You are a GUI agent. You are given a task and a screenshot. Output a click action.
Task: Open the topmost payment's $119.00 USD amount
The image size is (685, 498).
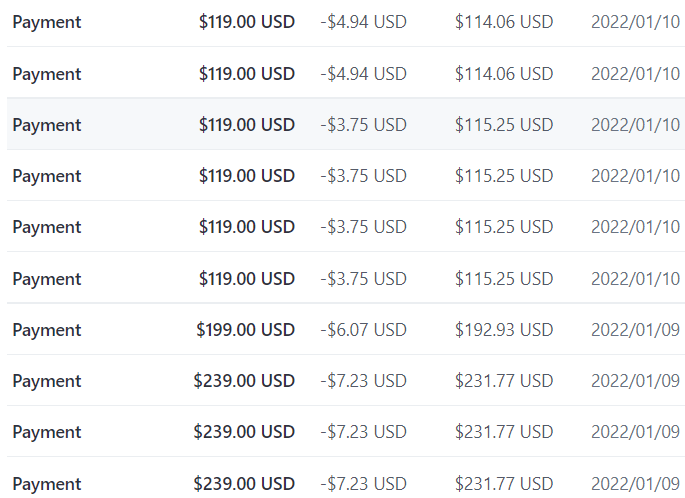[x=247, y=22]
